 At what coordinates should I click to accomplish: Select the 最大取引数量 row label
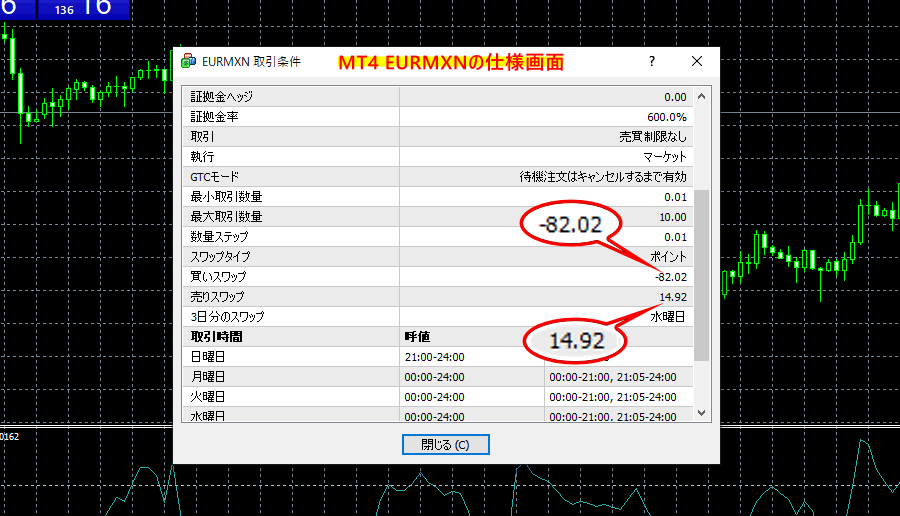point(226,217)
